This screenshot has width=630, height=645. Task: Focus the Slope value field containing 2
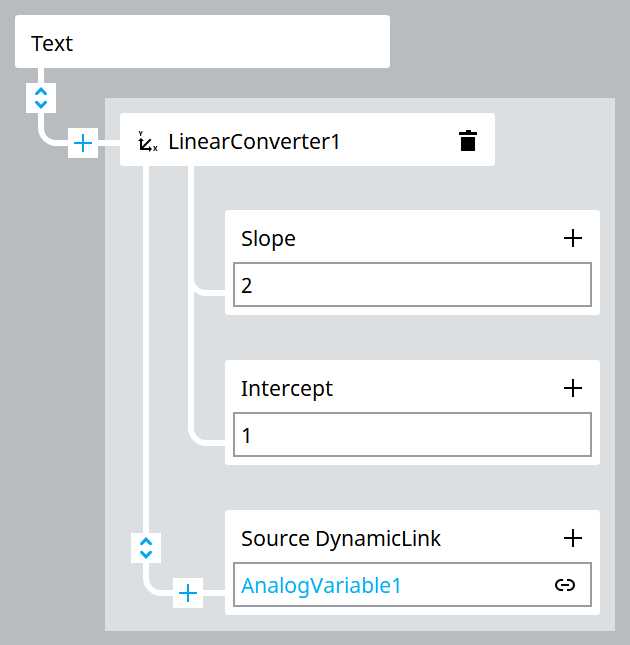click(x=412, y=285)
